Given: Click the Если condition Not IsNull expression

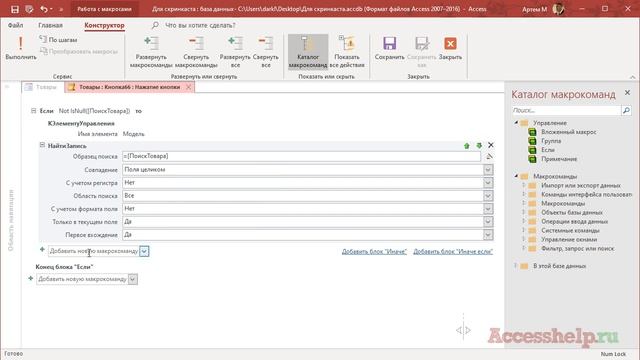Looking at the screenshot, I should 94,111.
